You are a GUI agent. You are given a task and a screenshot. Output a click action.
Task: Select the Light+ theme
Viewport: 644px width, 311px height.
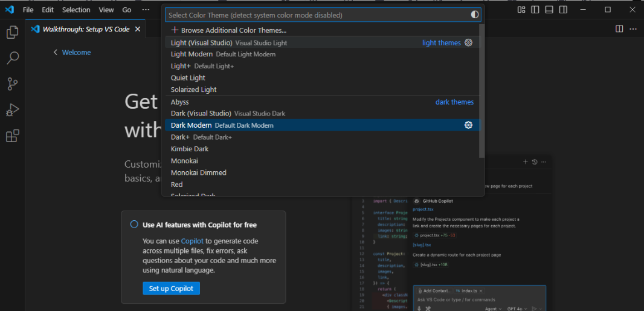point(322,66)
